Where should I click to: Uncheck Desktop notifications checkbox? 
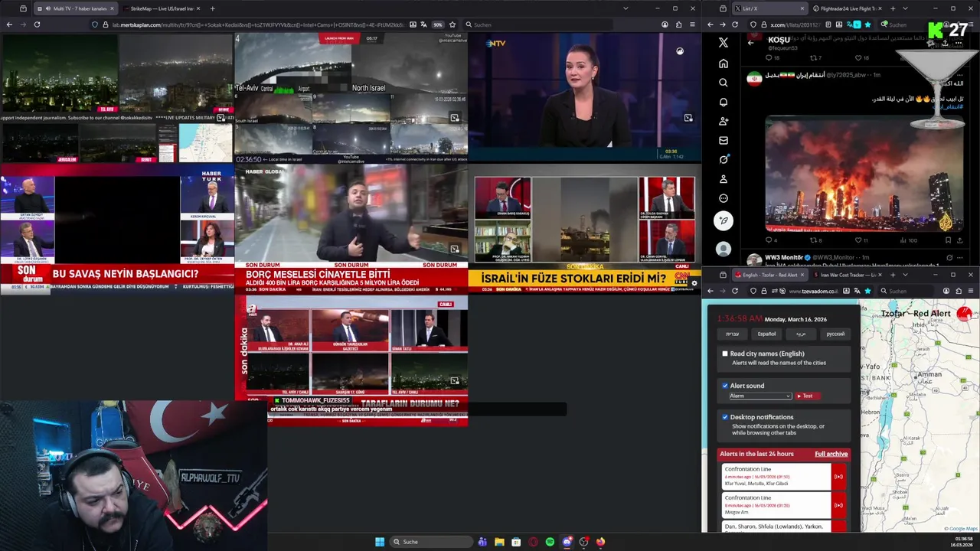725,417
